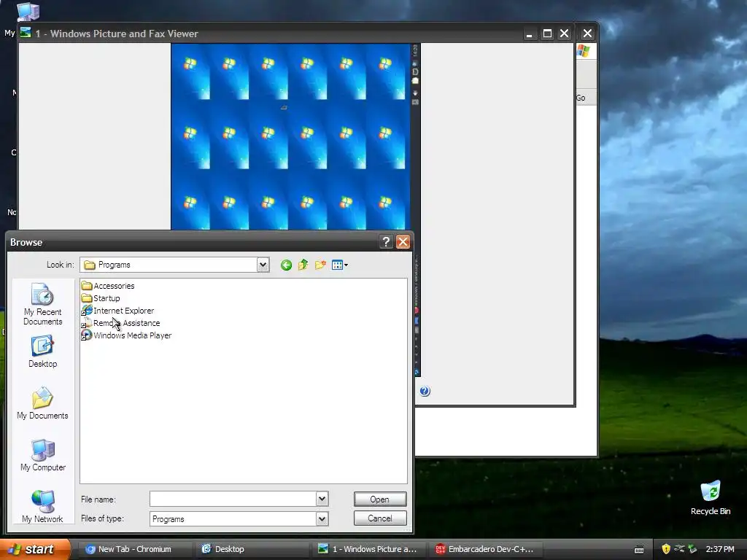Go back using the green arrow in Browse

pos(286,265)
